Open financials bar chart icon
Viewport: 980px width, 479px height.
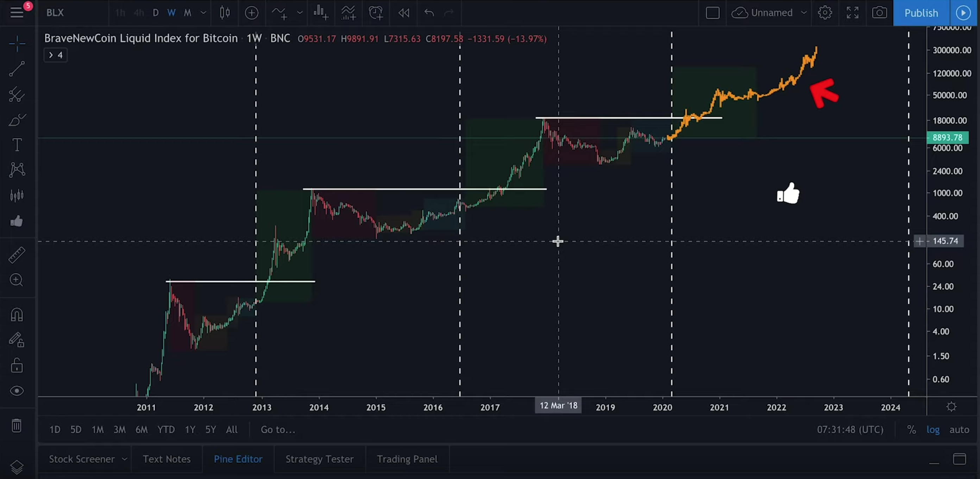[321, 13]
